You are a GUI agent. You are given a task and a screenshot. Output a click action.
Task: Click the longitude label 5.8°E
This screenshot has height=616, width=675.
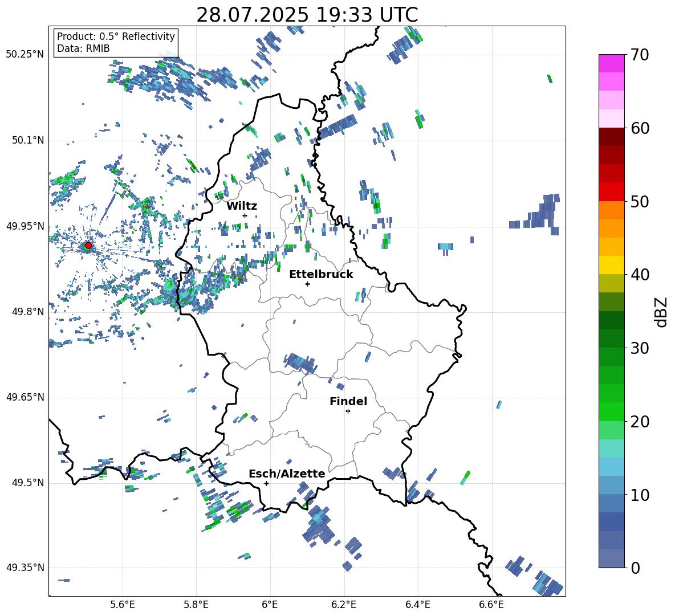(196, 605)
